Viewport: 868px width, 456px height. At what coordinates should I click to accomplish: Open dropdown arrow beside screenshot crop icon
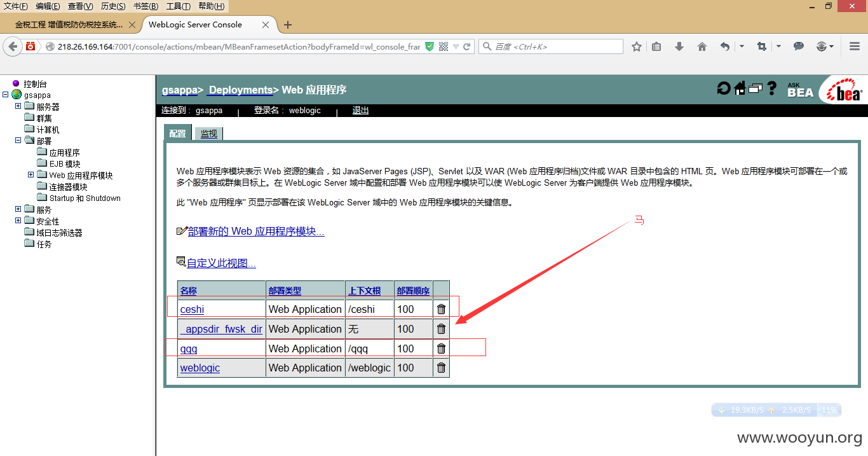(778, 46)
